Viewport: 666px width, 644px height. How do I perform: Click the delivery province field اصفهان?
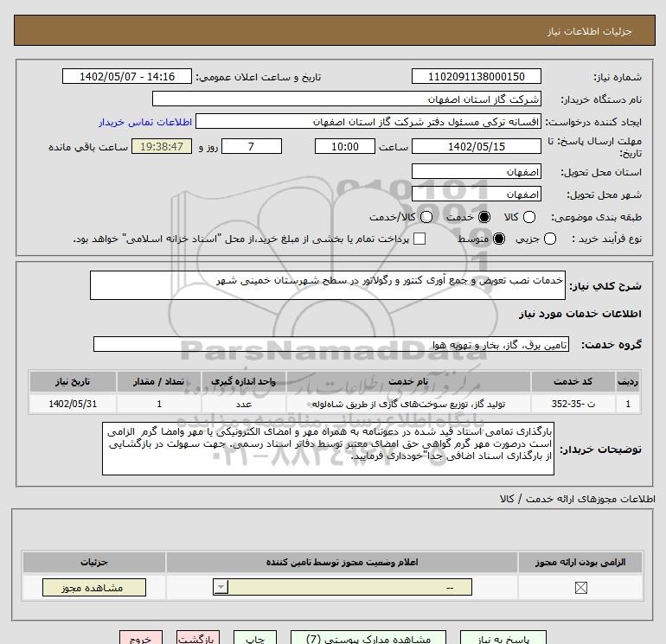point(476,171)
